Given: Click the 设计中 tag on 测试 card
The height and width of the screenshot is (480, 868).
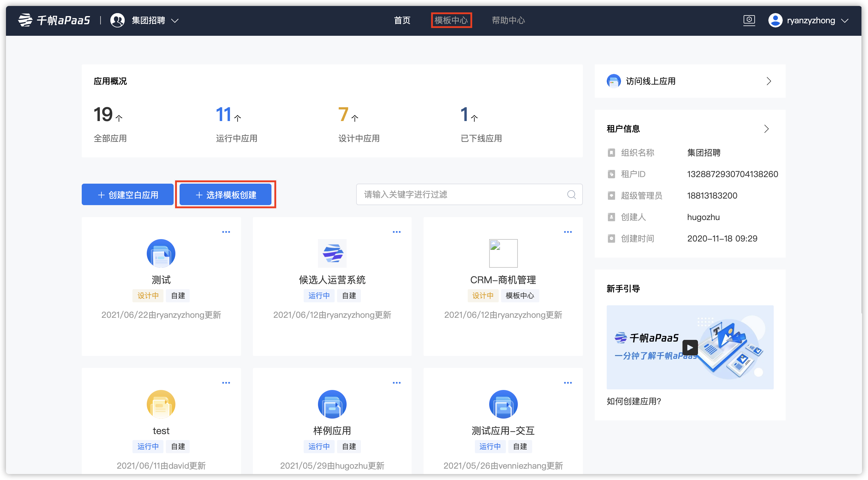Looking at the screenshot, I should pyautogui.click(x=148, y=296).
